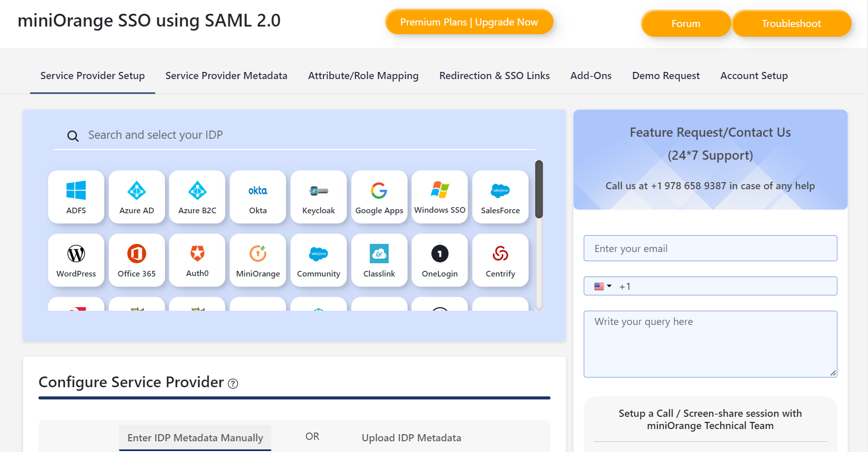Click the Write your query here textarea
Image resolution: width=868 pixels, height=452 pixels.
coord(710,344)
